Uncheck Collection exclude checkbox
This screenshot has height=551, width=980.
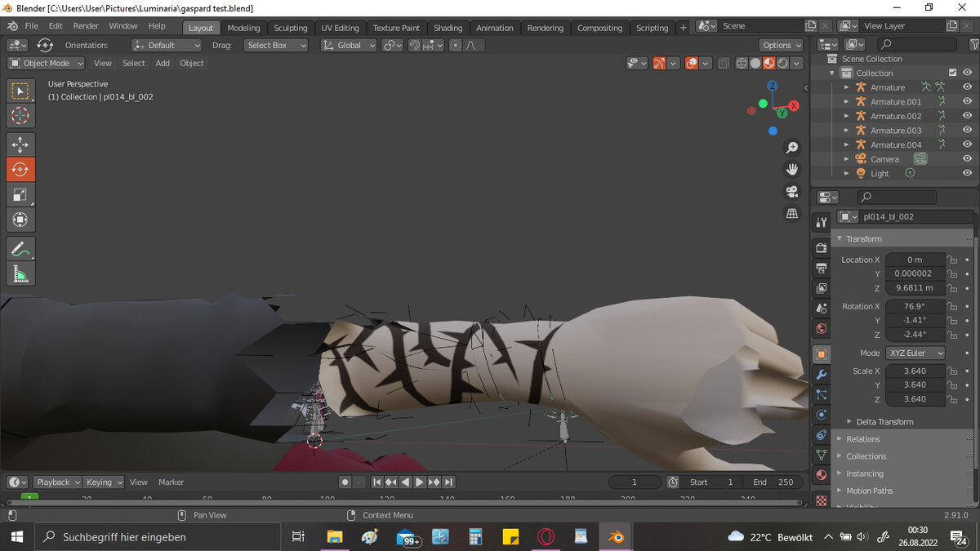(952, 73)
